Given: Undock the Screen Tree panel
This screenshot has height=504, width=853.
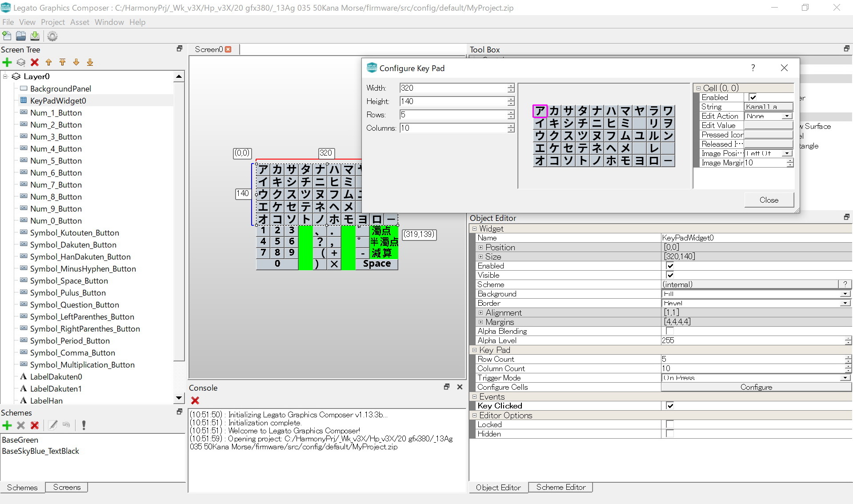Looking at the screenshot, I should [x=180, y=48].
